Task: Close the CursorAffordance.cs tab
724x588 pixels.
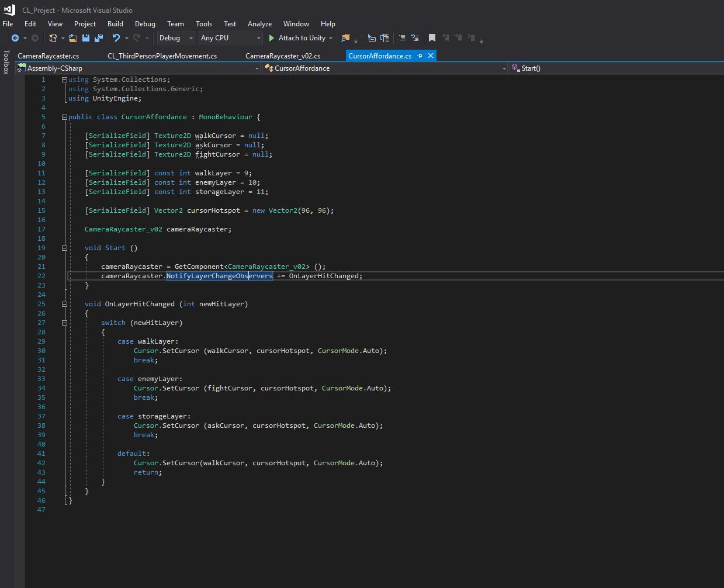Action: pyautogui.click(x=431, y=56)
